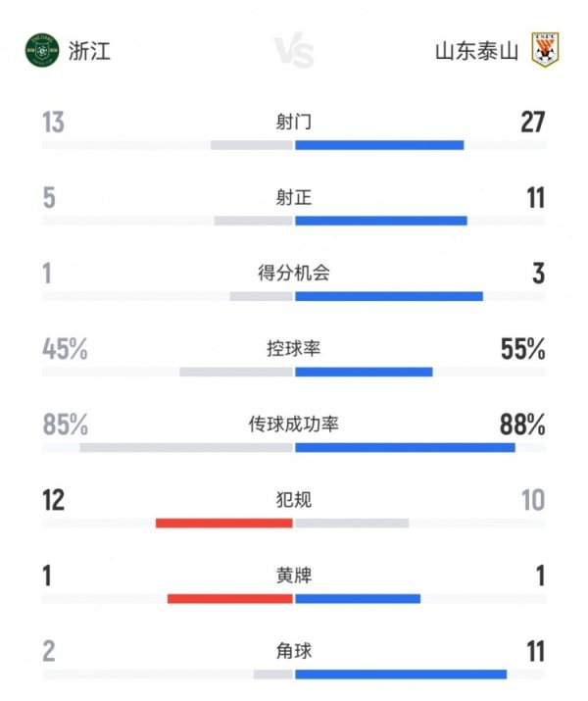Click the blue 控球率 possession bar
The image size is (588, 701).
[364, 372]
